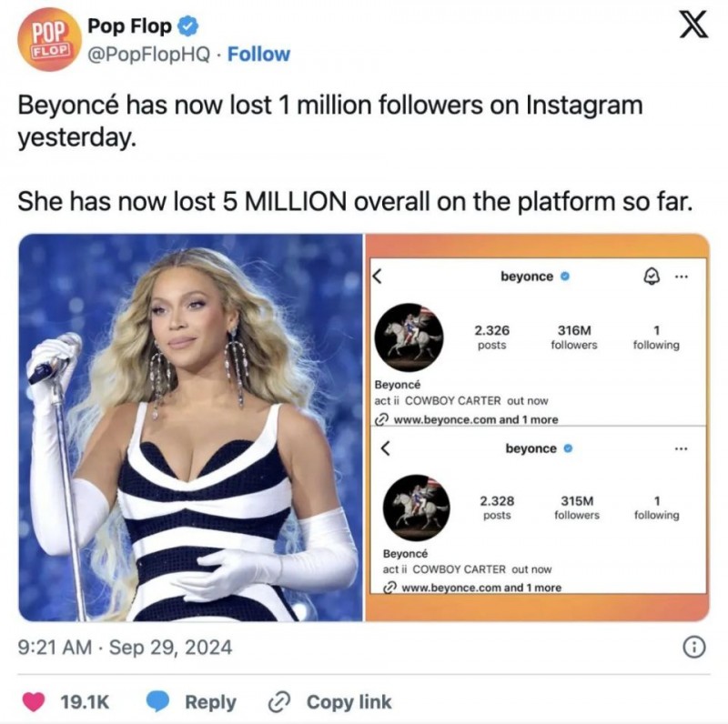The width and height of the screenshot is (728, 724).
Task: Click the X logo icon
Action: tap(693, 26)
